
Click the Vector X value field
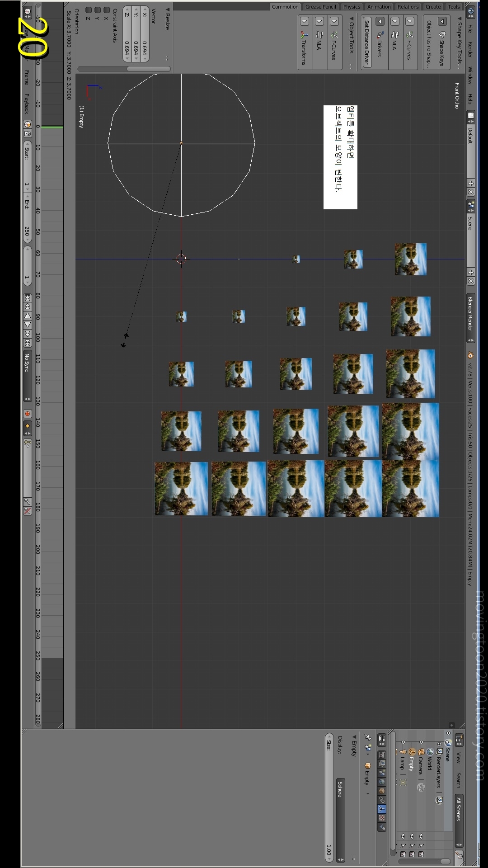point(145,33)
